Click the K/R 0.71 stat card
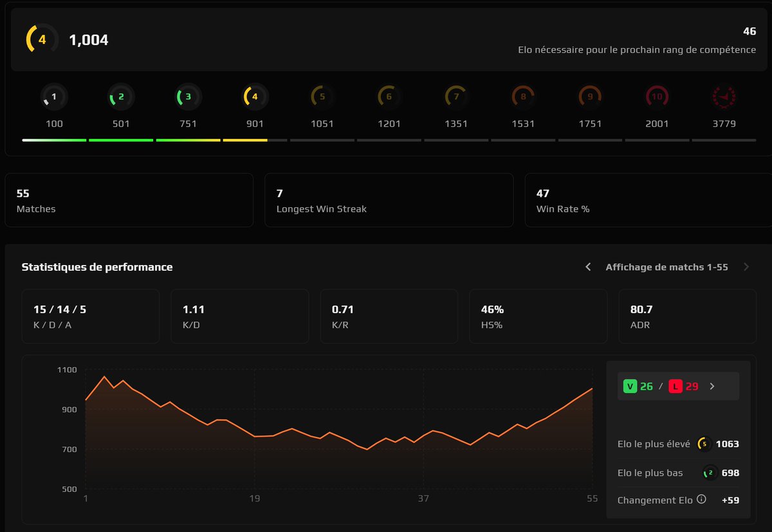Viewport: 772px width, 532px height. pyautogui.click(x=389, y=316)
